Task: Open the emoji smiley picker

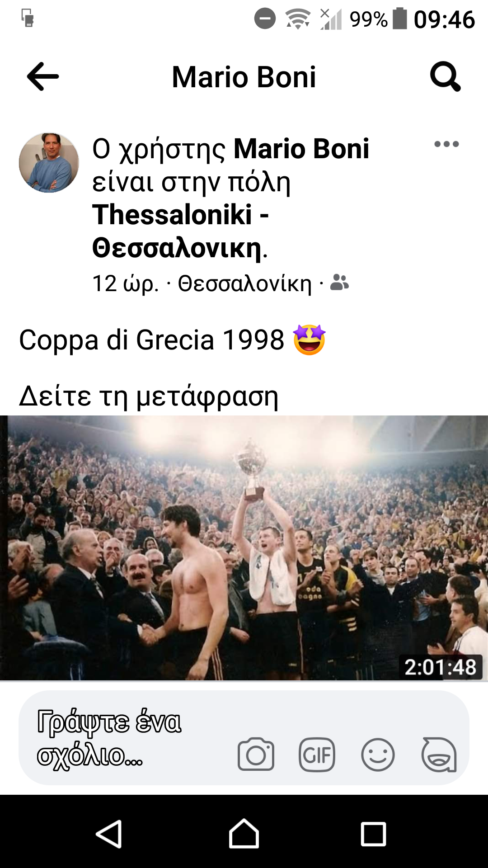Action: (378, 755)
